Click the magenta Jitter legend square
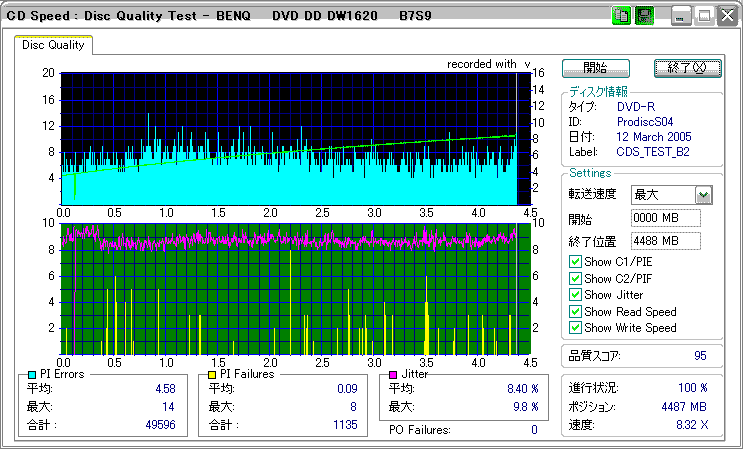This screenshot has height=449, width=743. click(393, 374)
